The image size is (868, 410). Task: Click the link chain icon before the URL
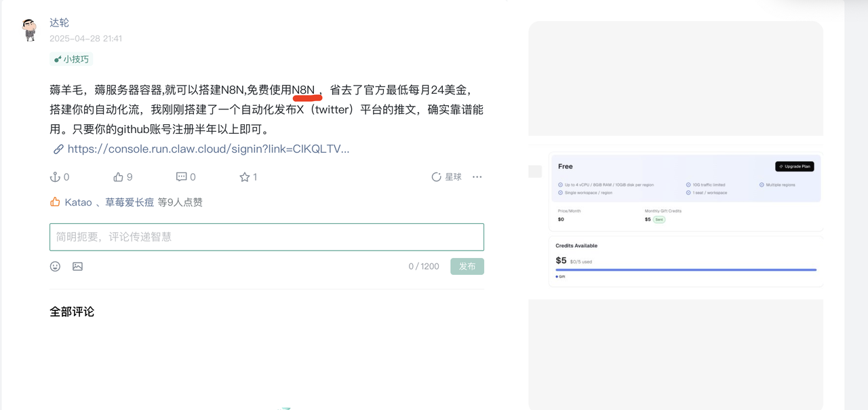click(58, 149)
